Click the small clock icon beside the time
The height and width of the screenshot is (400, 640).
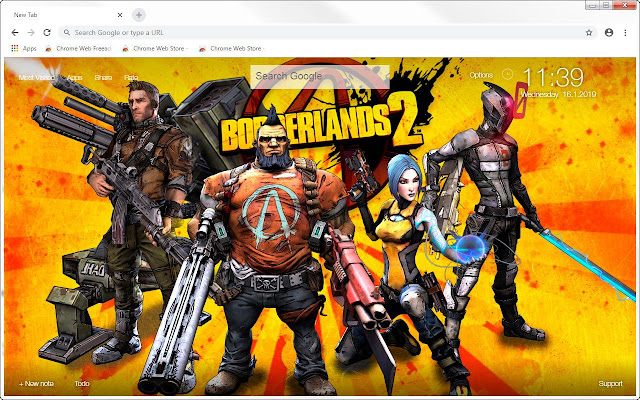[507, 74]
